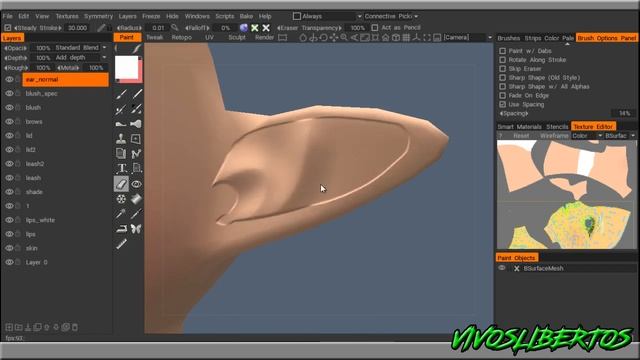The height and width of the screenshot is (360, 640).
Task: Switch to the Smart Materials tab
Action: tap(520, 127)
